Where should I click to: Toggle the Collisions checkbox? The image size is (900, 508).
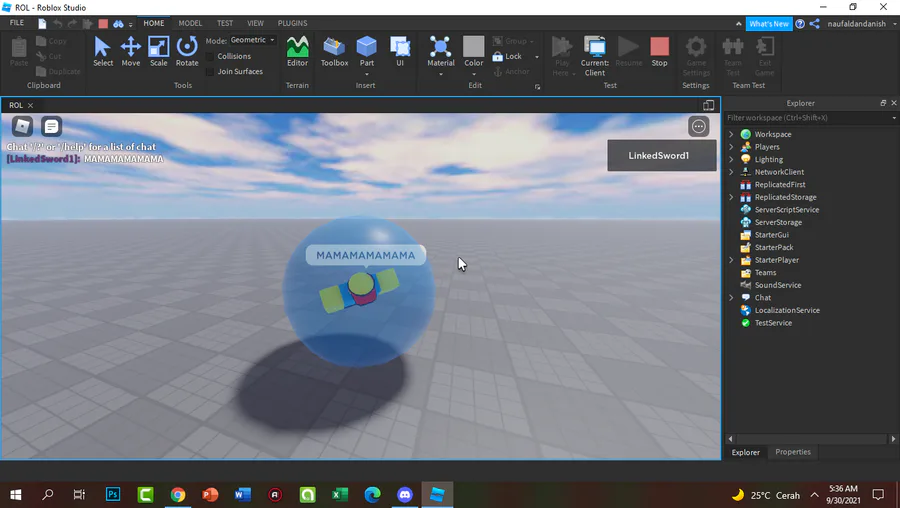point(210,56)
